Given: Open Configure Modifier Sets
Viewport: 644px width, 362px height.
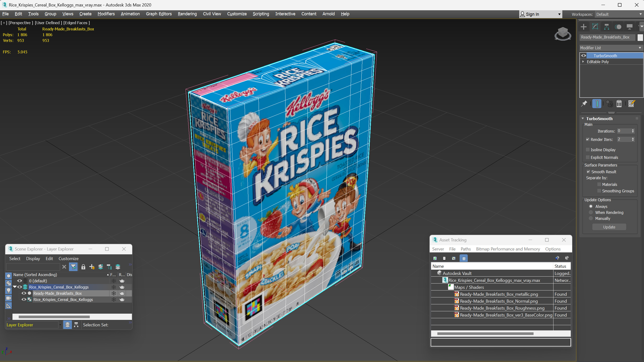Looking at the screenshot, I should 632,103.
